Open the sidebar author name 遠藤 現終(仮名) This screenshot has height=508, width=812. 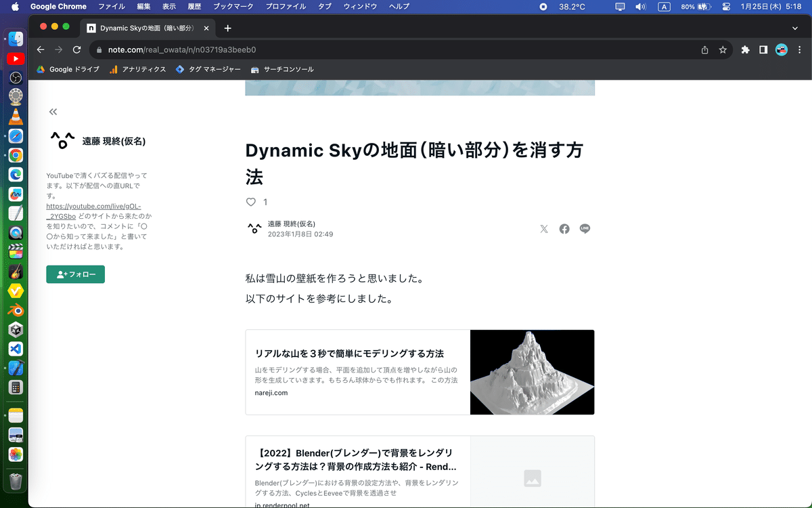point(114,142)
